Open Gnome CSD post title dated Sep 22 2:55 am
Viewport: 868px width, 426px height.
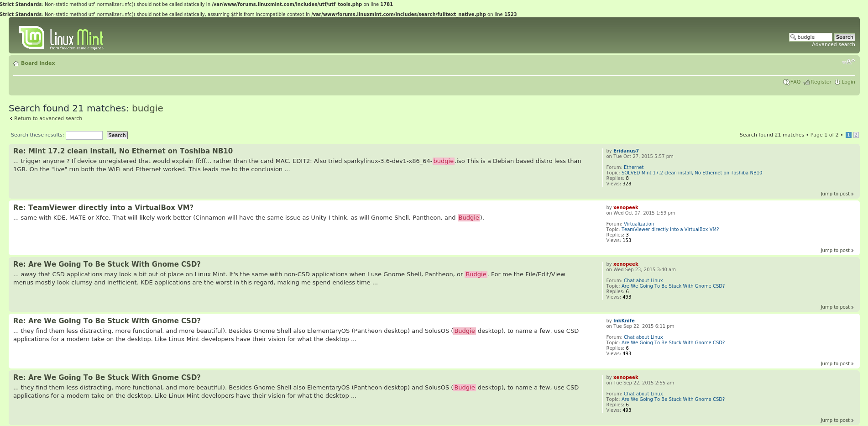coord(107,378)
